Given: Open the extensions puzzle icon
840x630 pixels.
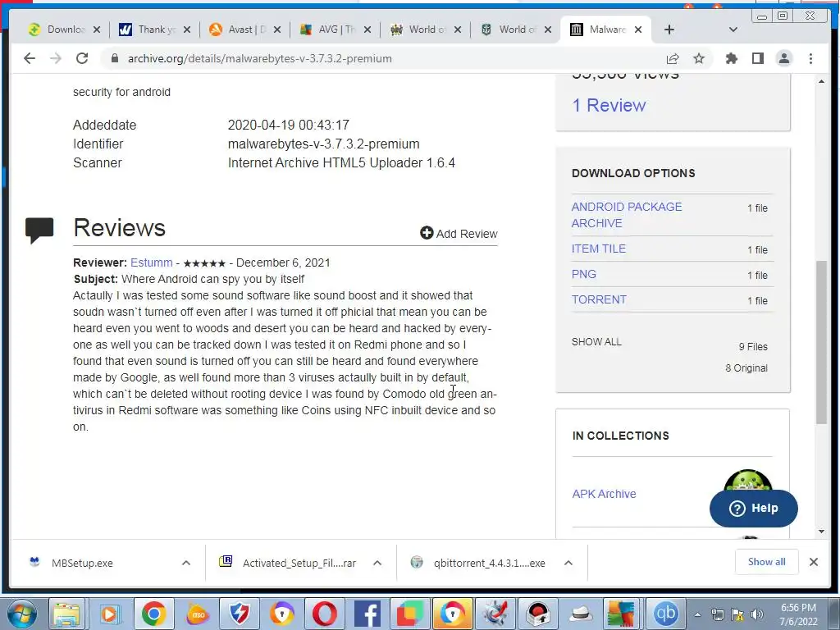Looking at the screenshot, I should point(731,58).
